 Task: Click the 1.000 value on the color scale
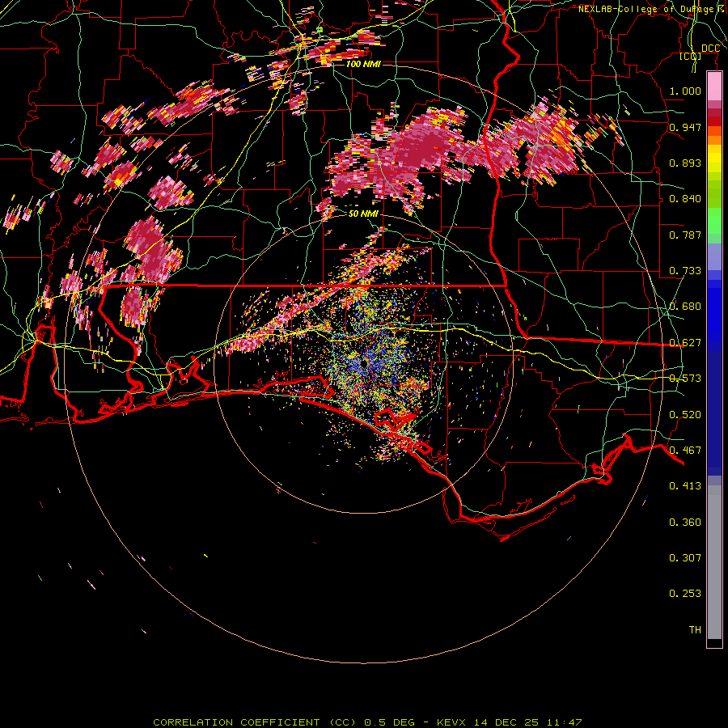[x=685, y=91]
